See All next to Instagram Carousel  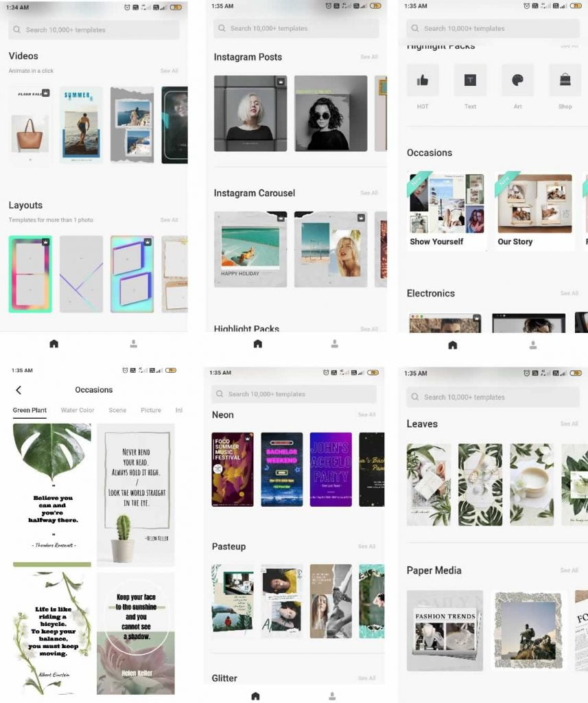coord(369,193)
